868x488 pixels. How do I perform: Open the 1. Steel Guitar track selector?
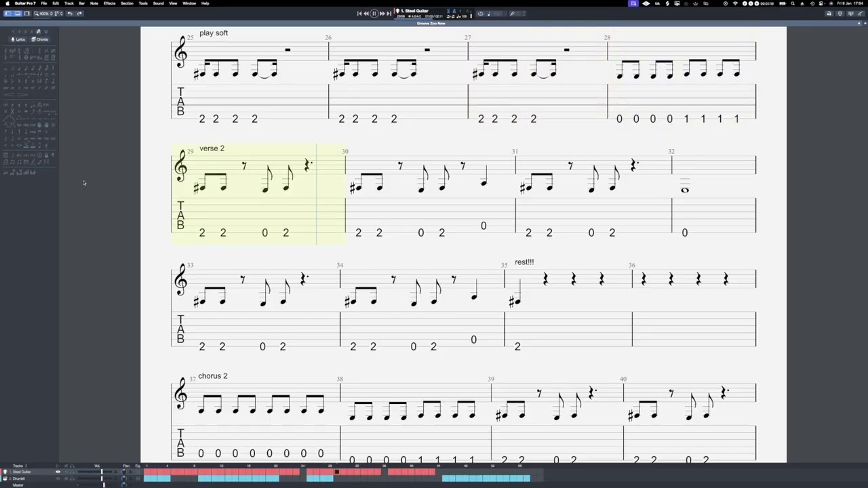coord(414,11)
